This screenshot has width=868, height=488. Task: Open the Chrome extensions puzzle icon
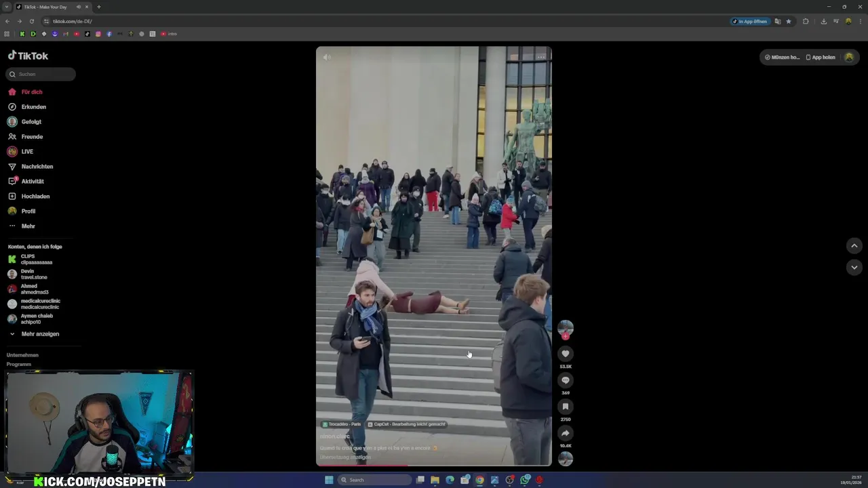806,21
